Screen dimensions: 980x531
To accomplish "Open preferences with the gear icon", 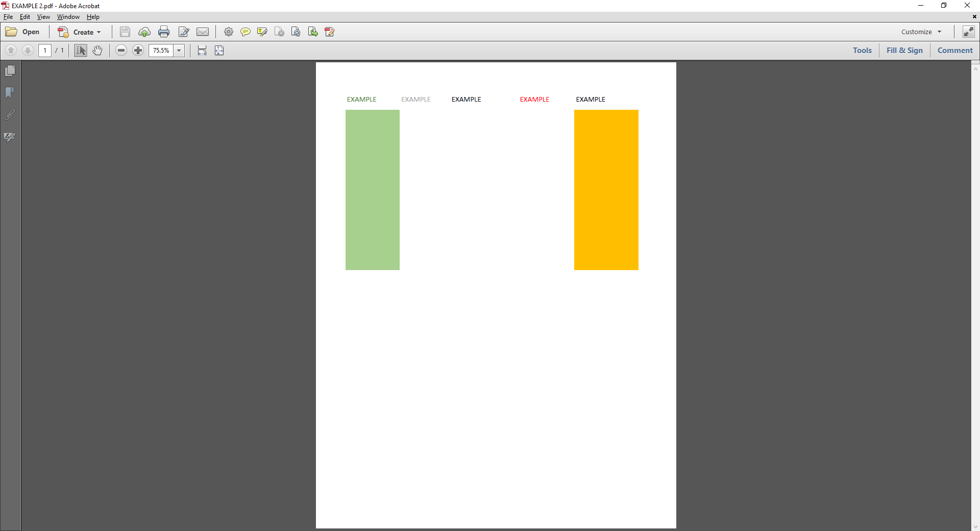I will click(229, 32).
